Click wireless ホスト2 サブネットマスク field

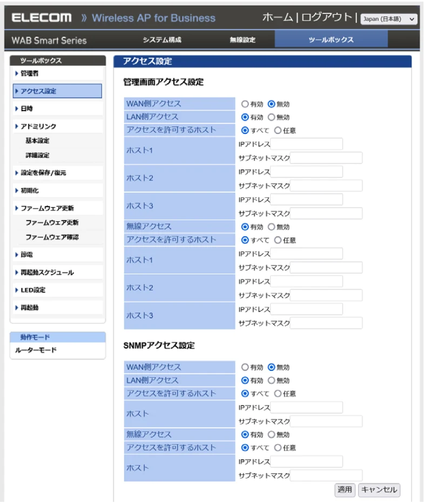326,295
